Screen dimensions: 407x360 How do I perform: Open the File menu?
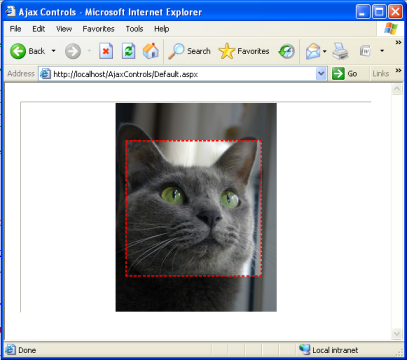click(15, 29)
